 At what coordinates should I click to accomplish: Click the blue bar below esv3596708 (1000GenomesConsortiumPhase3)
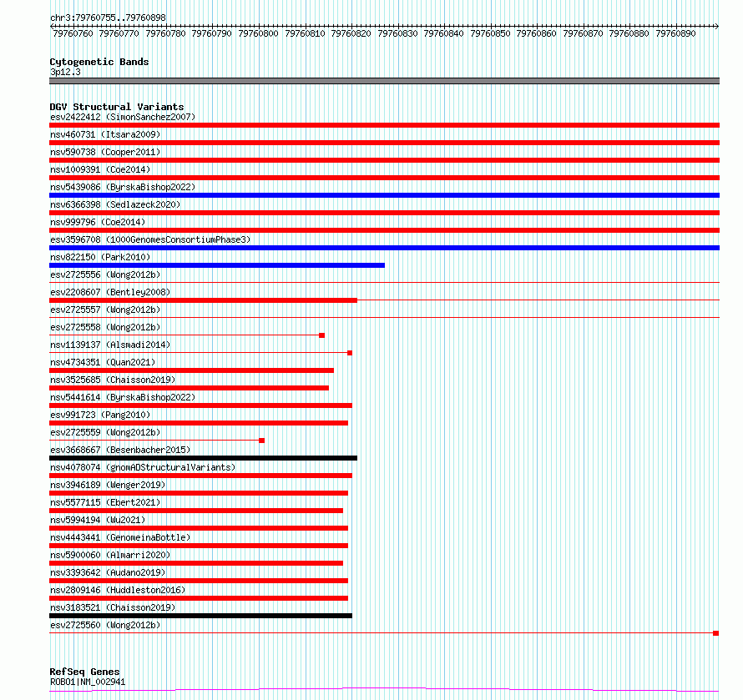384,248
